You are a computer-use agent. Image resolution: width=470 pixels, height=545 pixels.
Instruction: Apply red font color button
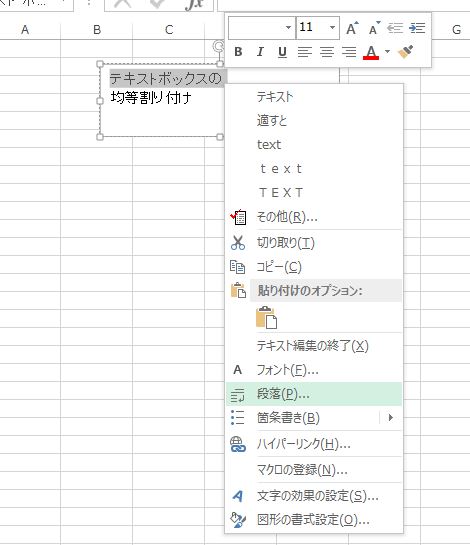(371, 52)
